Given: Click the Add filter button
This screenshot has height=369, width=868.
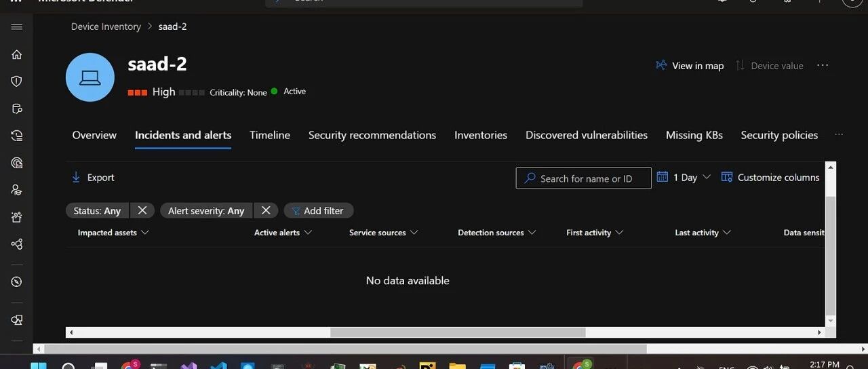Looking at the screenshot, I should click(318, 210).
